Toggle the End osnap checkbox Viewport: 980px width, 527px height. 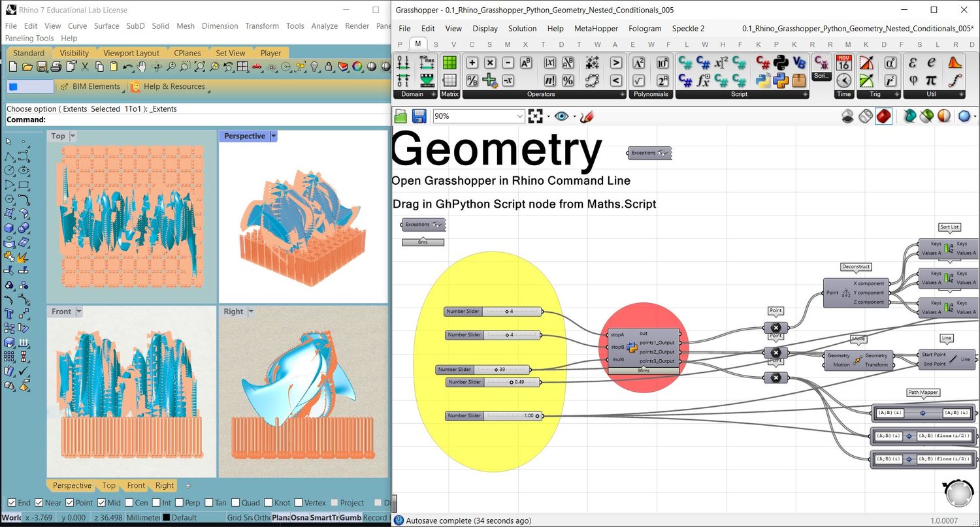[12, 503]
